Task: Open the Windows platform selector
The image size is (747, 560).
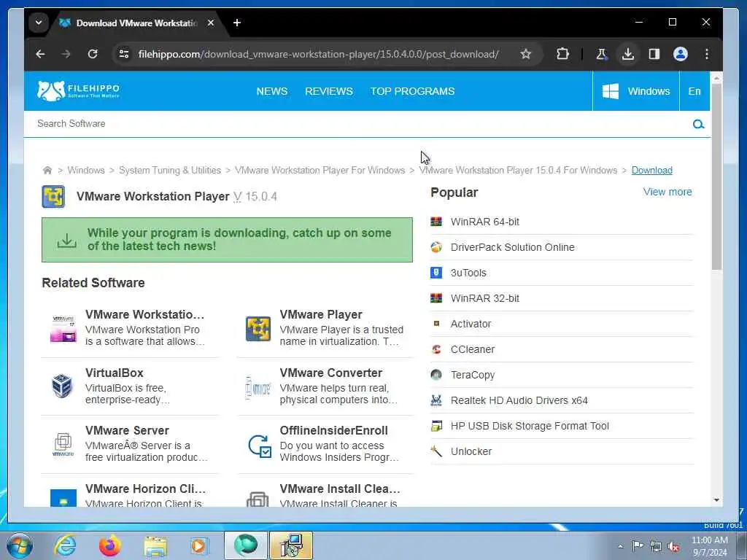Action: 636,91
